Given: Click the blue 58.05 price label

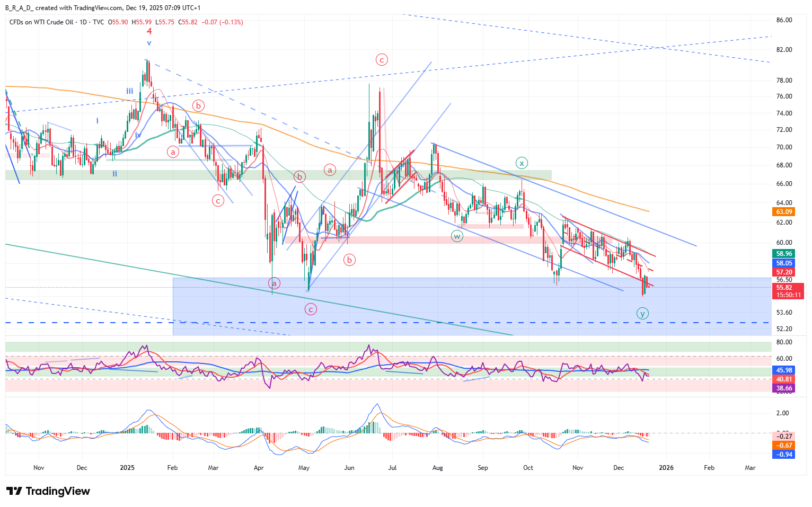Looking at the screenshot, I should 784,263.
